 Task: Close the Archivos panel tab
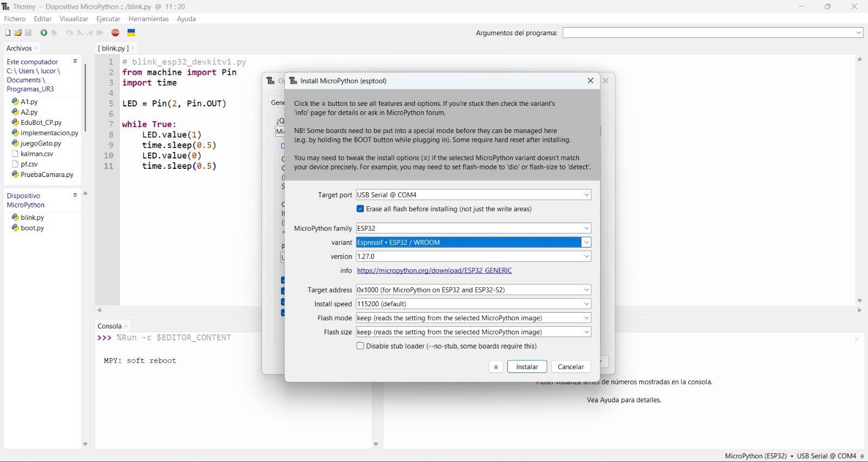coord(36,48)
